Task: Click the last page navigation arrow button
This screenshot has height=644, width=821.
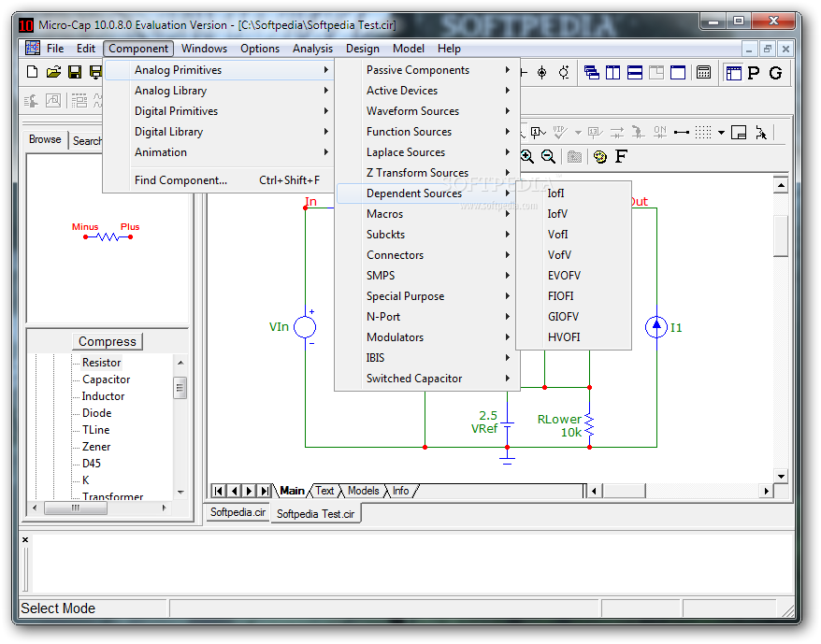Action: (265, 491)
